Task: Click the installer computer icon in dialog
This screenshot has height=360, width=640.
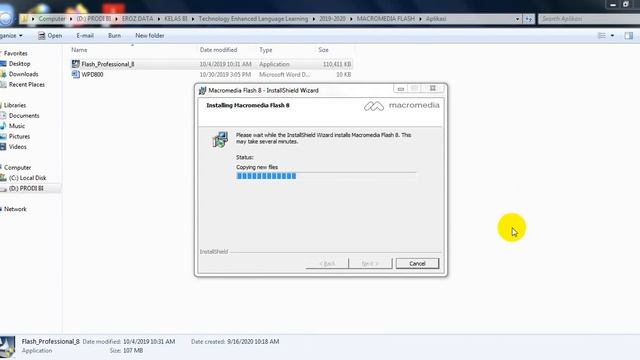Action: tap(220, 140)
